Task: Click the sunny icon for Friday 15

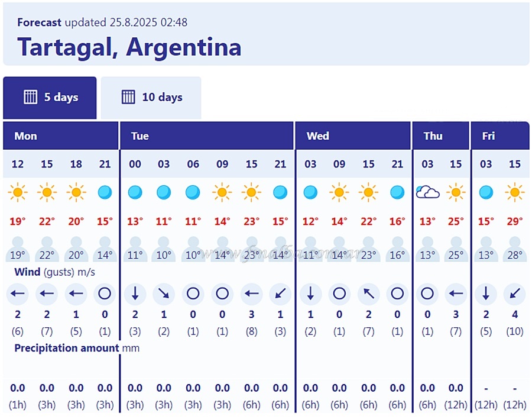Action: click(x=514, y=192)
